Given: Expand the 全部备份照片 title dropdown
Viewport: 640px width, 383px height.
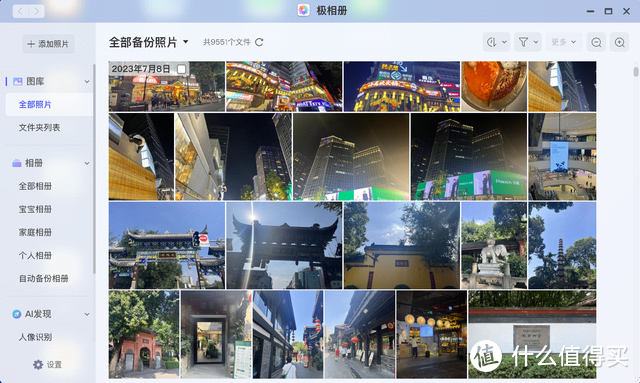Looking at the screenshot, I should (x=186, y=42).
